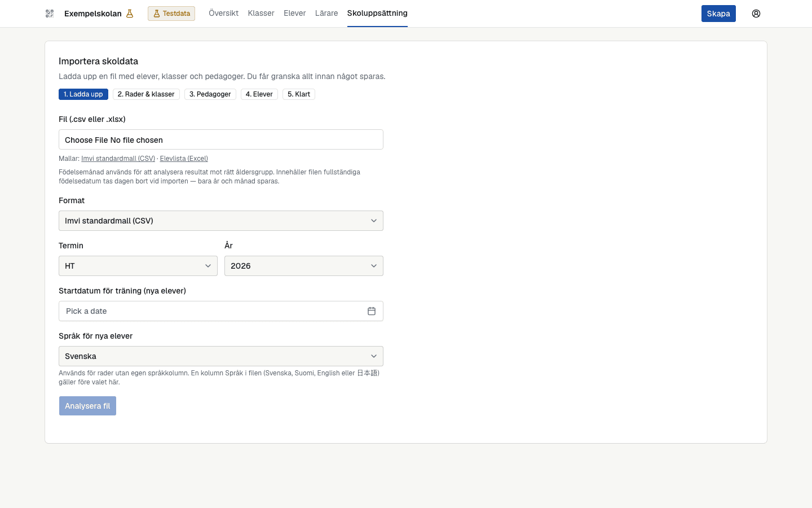
Task: Select the Skoluppsättning tab
Action: 377,13
